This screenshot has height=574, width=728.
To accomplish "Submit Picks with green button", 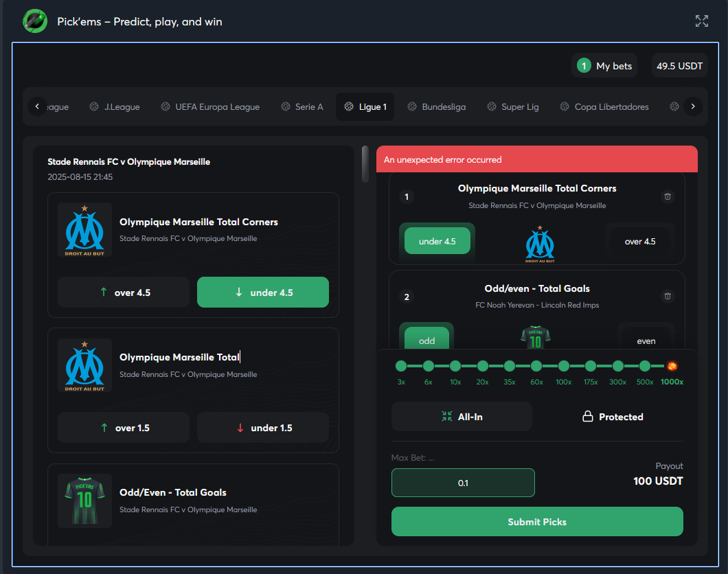I will (537, 522).
